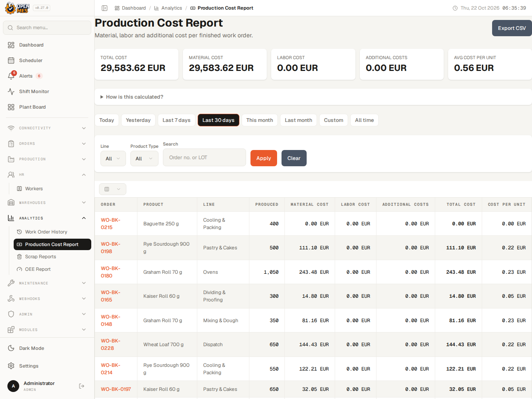The height and width of the screenshot is (399, 532).
Task: Select the All time range
Action: pyautogui.click(x=364, y=120)
